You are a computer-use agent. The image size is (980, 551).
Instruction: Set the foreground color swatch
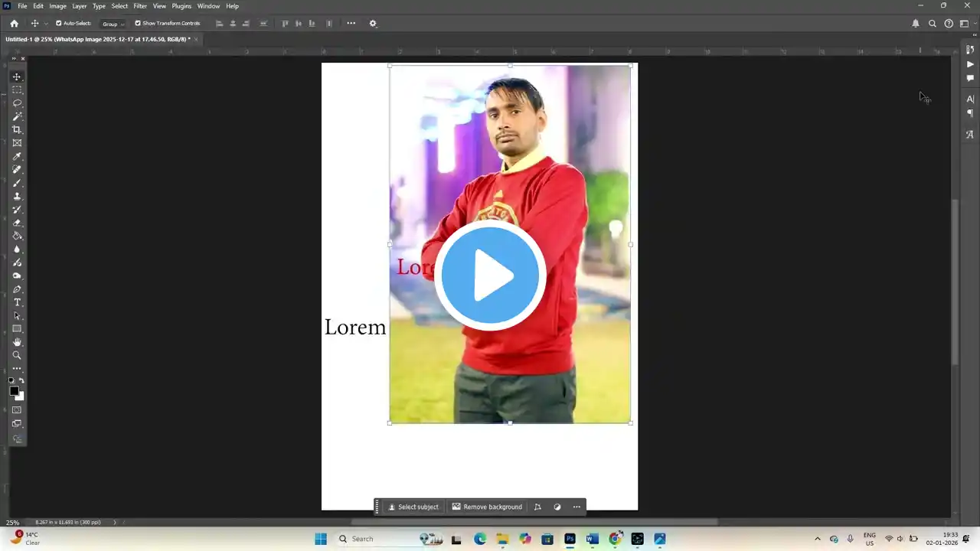(13, 391)
